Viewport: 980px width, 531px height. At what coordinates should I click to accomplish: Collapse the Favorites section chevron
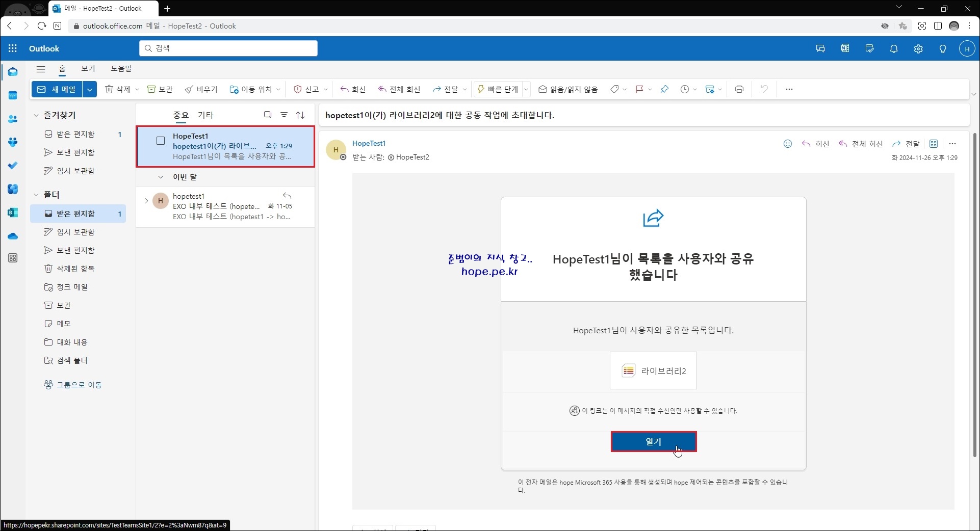(x=36, y=116)
